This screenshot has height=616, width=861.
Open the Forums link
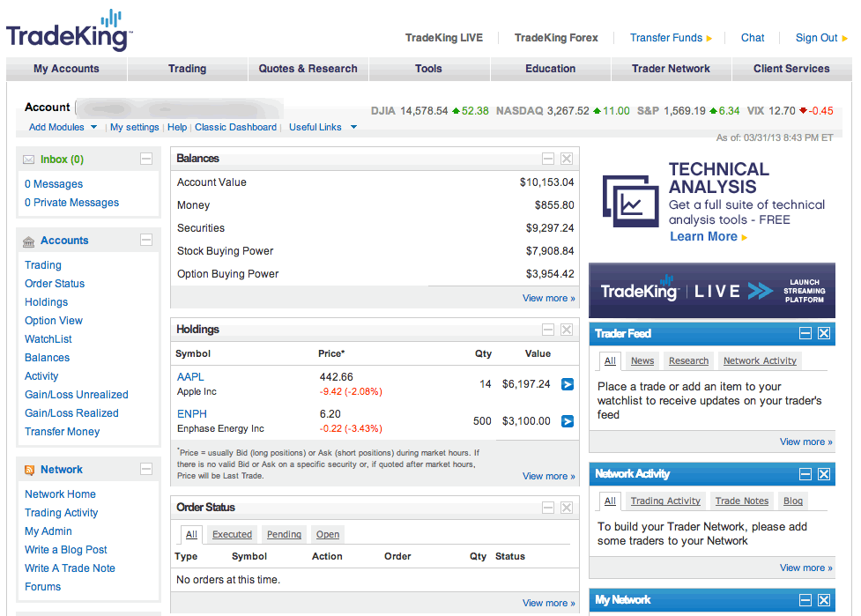[x=43, y=587]
